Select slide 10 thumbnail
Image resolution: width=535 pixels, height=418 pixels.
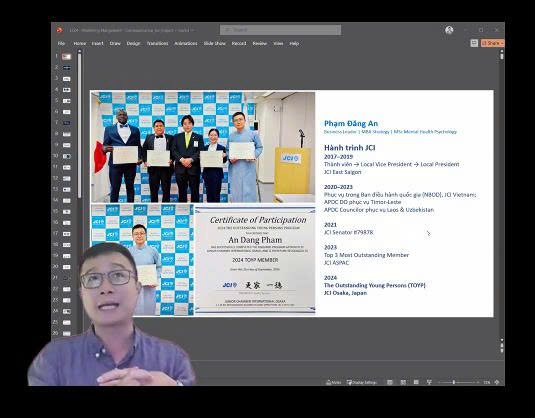tap(67, 156)
